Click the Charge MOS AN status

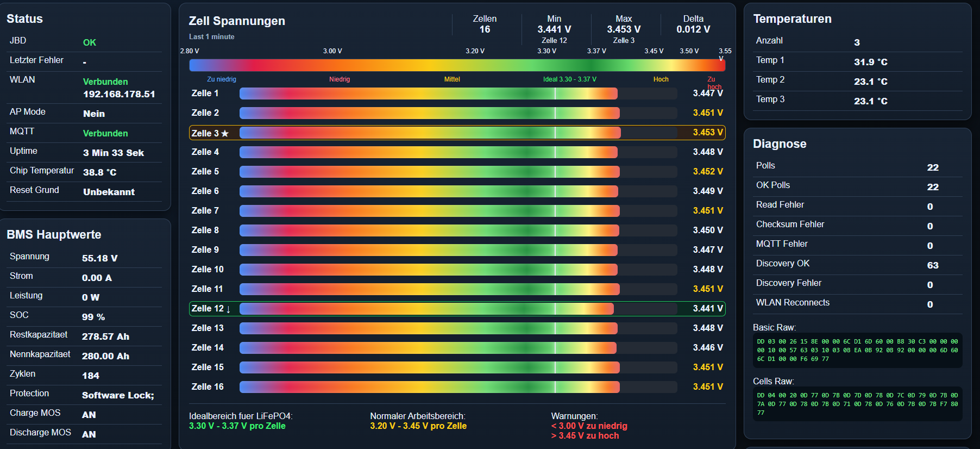pos(89,415)
